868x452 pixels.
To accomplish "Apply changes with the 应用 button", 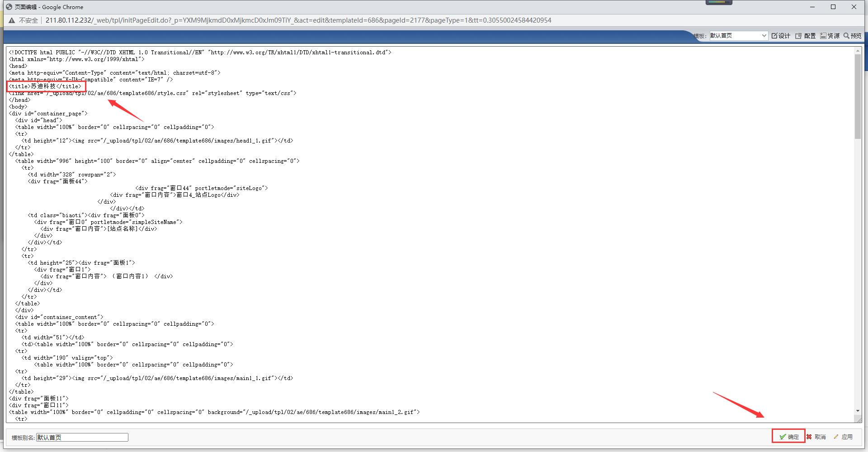I will (843, 437).
